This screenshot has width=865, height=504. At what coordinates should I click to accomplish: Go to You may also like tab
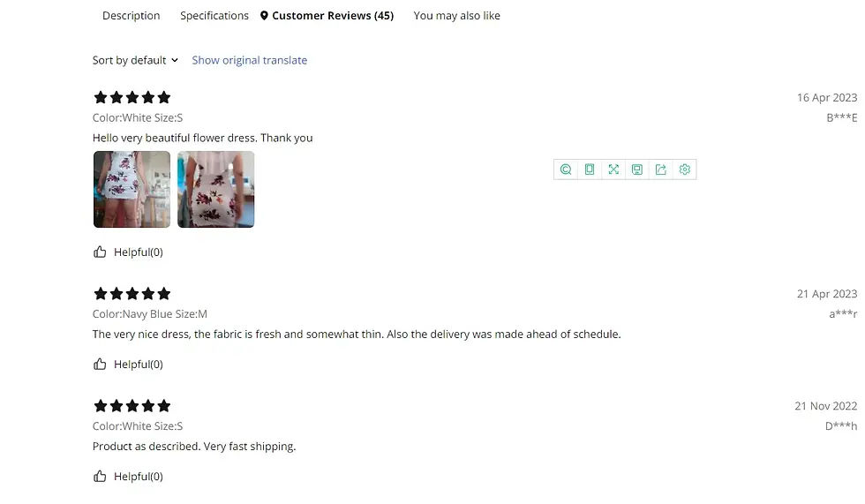point(456,16)
